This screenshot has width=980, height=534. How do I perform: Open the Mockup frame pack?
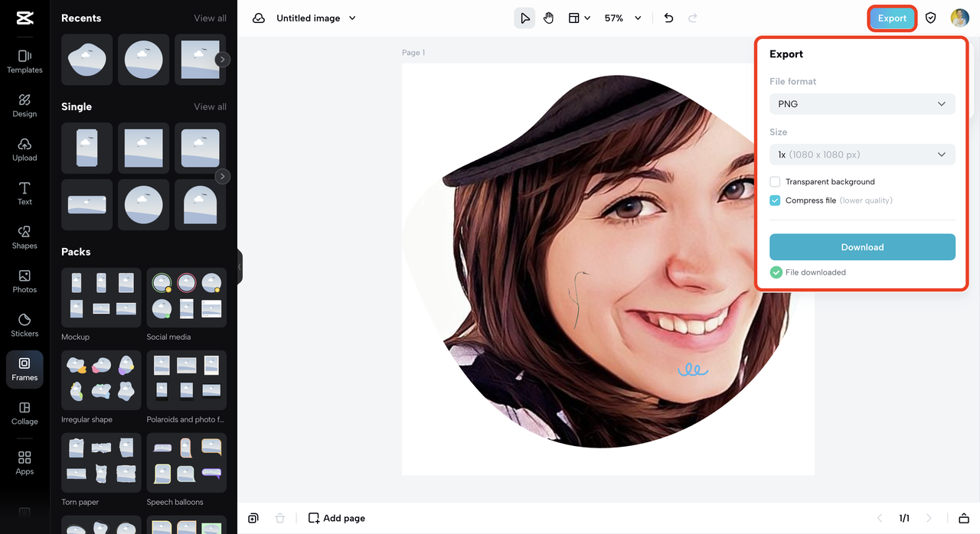click(x=101, y=298)
